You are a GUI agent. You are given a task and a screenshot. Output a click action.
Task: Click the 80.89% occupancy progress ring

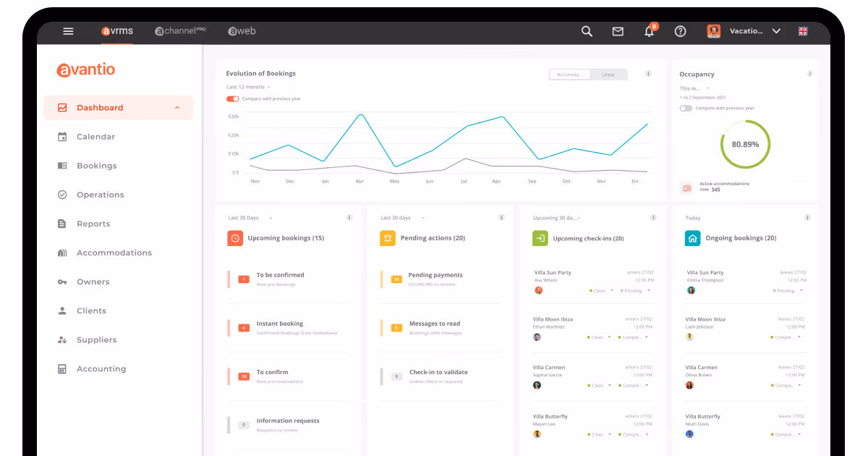[x=745, y=144]
